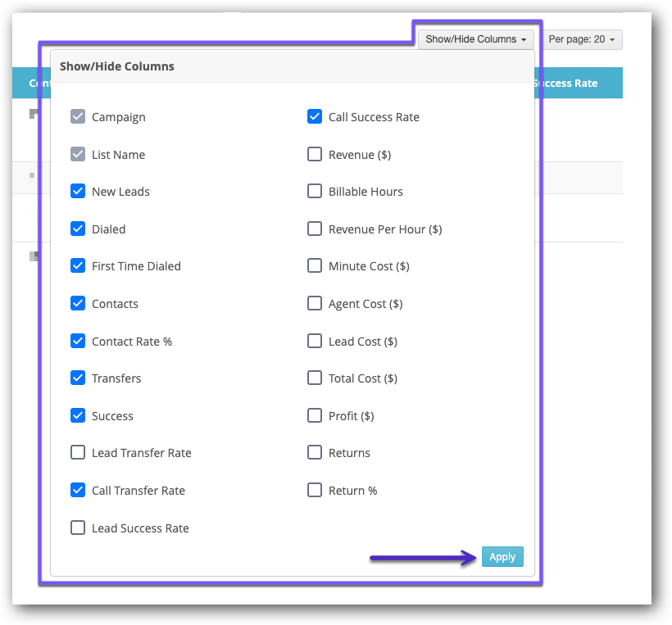Screen dimensions: 672x625
Task: Disable the Transfers column
Action: [x=78, y=378]
